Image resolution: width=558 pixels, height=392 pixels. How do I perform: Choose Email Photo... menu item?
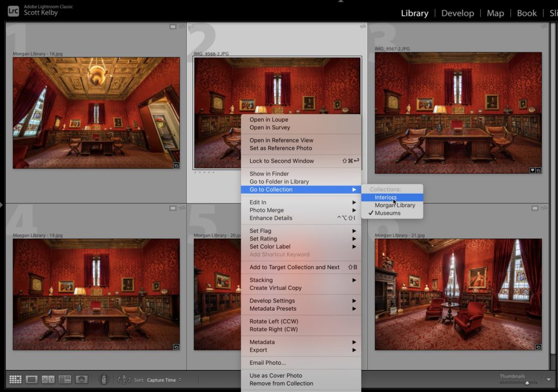pyautogui.click(x=301, y=363)
